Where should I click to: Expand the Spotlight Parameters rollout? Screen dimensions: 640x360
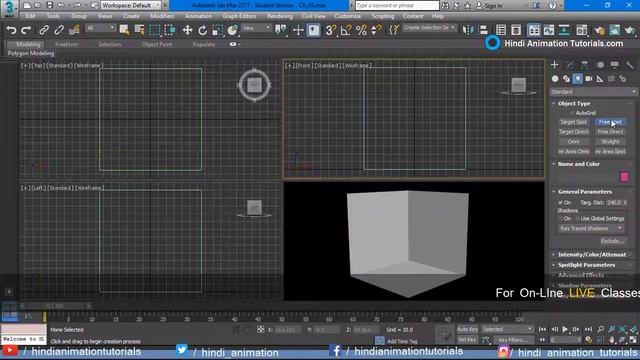pos(586,265)
